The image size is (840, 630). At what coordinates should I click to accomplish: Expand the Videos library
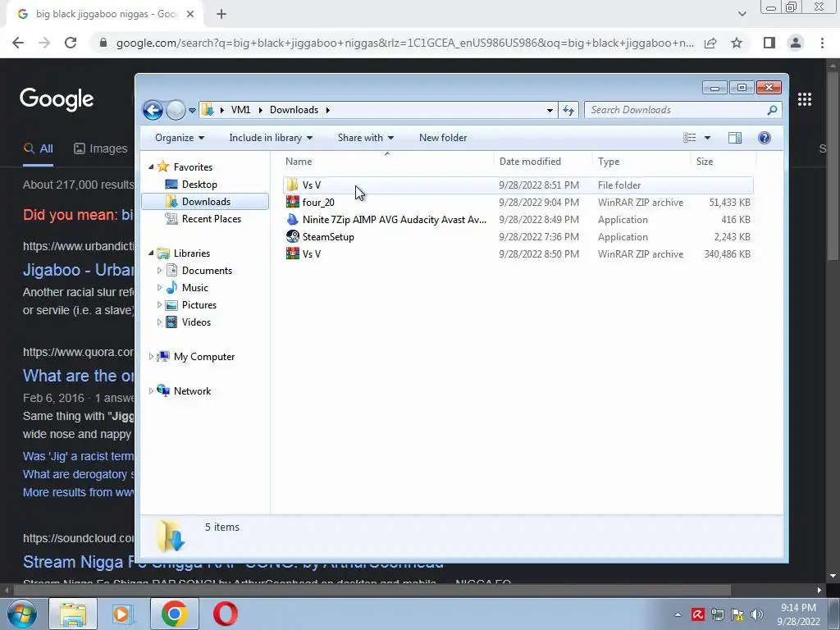tap(159, 322)
